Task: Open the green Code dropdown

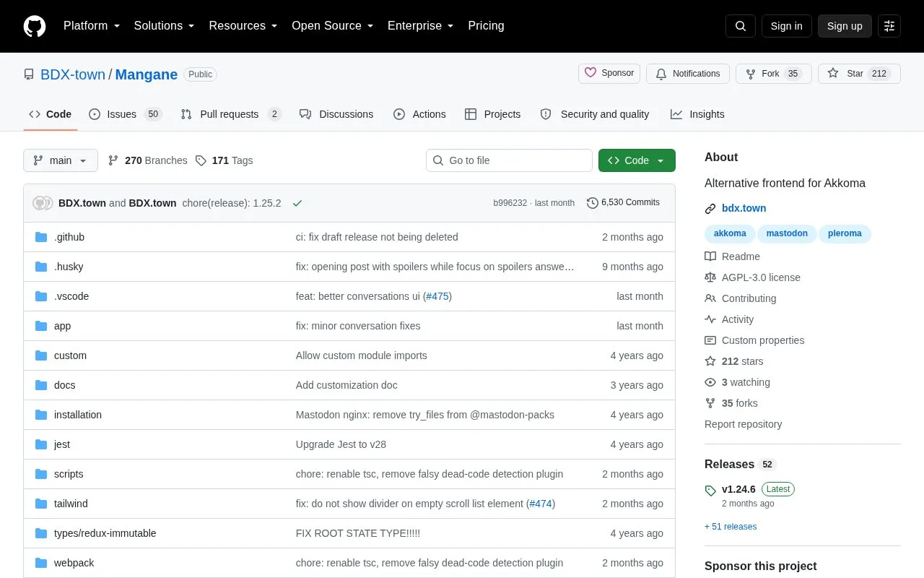Action: pos(637,160)
